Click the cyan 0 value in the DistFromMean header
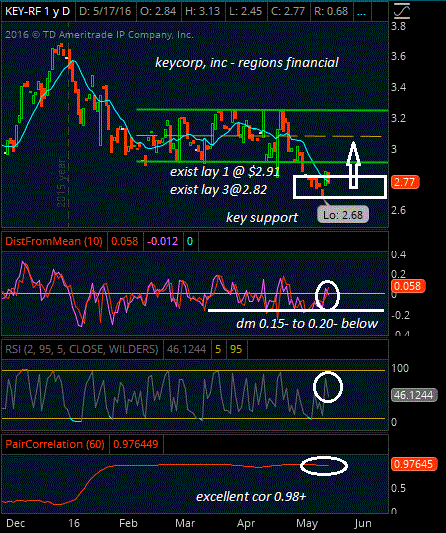Viewport: 446px width, 533px height. click(190, 241)
